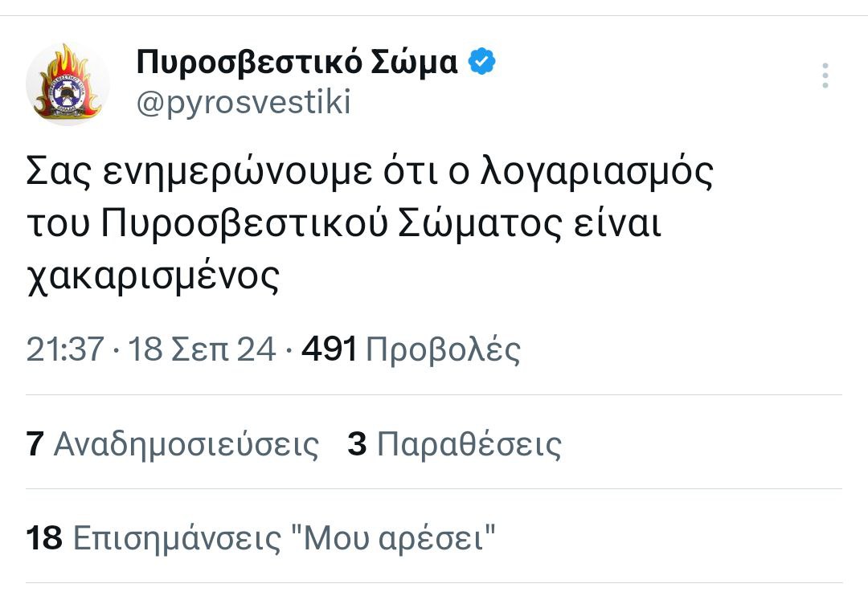Image resolution: width=868 pixels, height=592 pixels.
Task: Click the 18 likes count number
Action: (x=44, y=537)
